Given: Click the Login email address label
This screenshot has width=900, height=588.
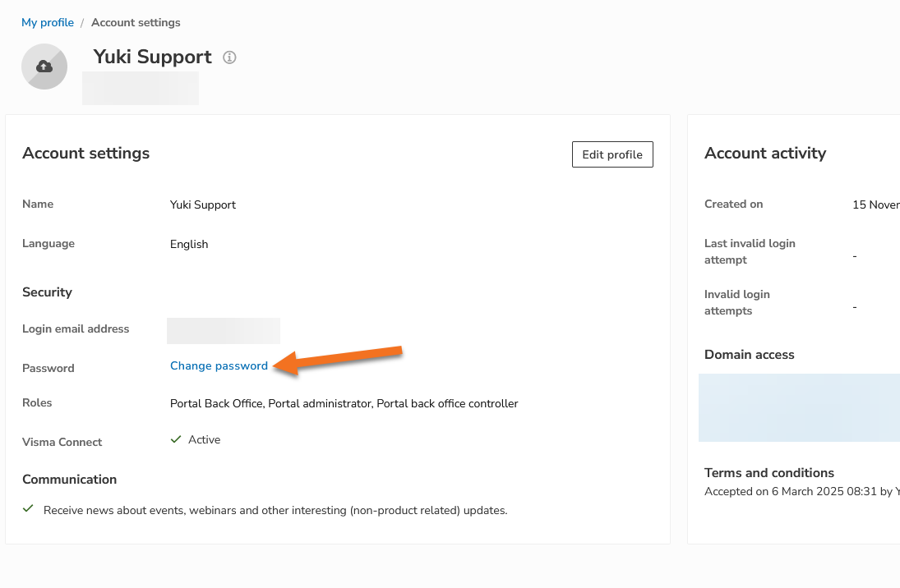Looking at the screenshot, I should (x=76, y=328).
